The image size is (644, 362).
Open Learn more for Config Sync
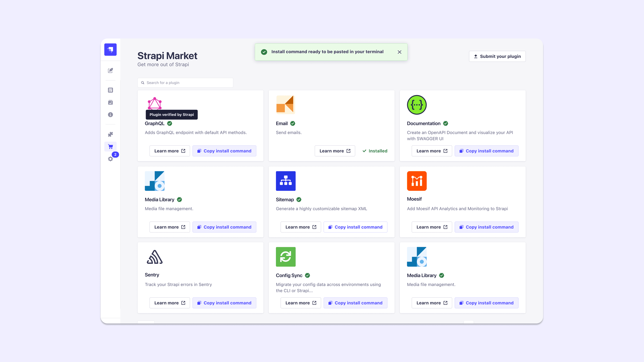pos(301,303)
